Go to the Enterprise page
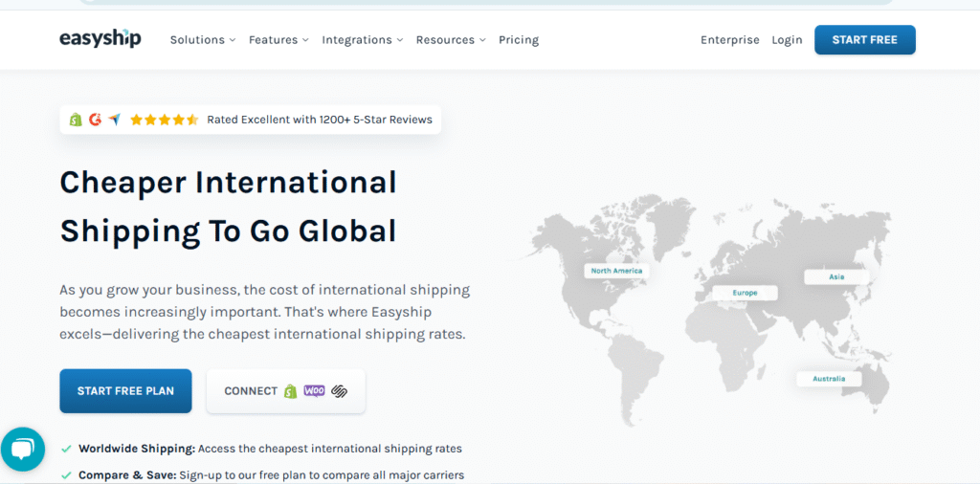The height and width of the screenshot is (484, 980). (x=730, y=40)
